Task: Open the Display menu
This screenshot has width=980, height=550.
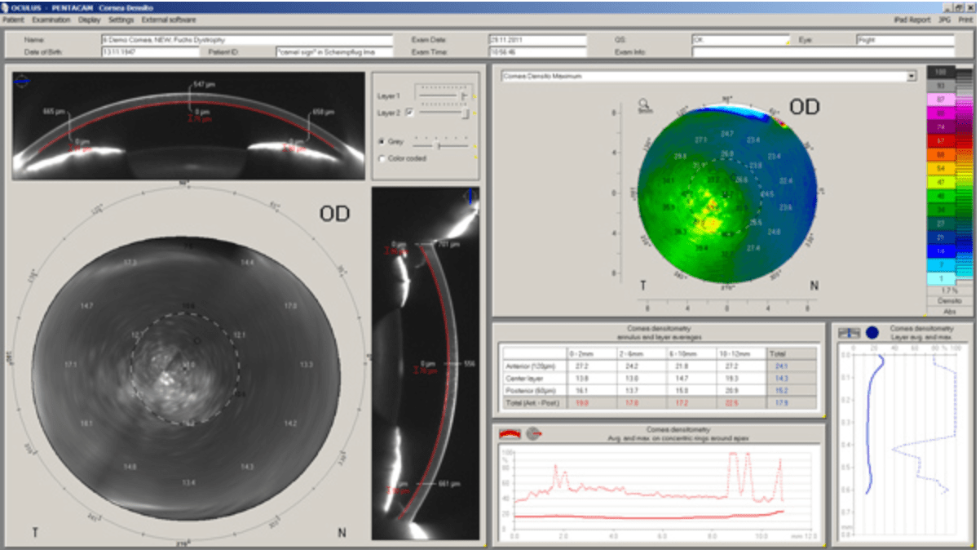Action: click(x=90, y=19)
